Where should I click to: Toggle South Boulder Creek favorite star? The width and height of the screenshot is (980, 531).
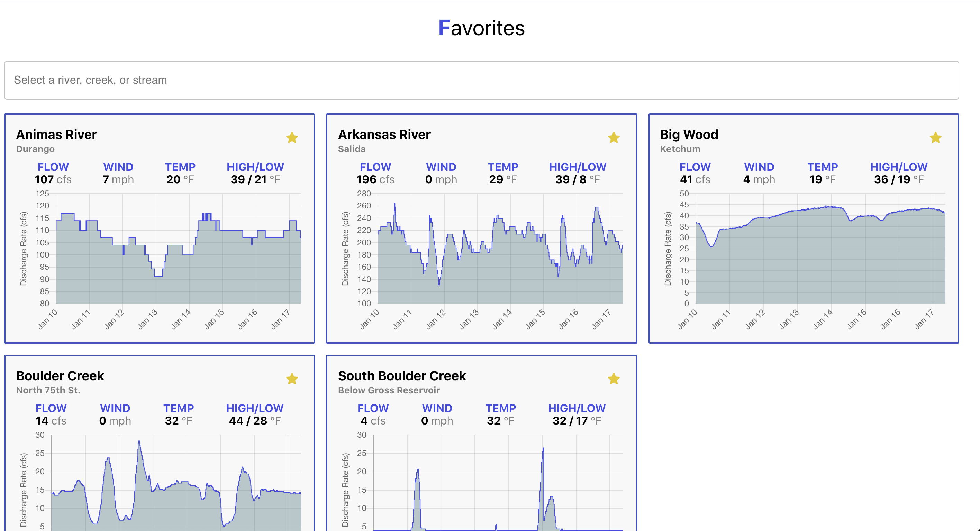(x=614, y=379)
